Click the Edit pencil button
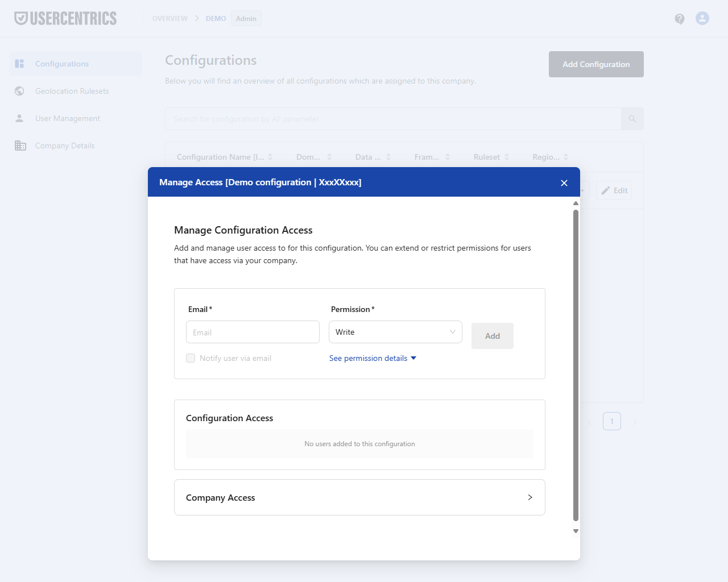This screenshot has width=728, height=582. [x=614, y=190]
